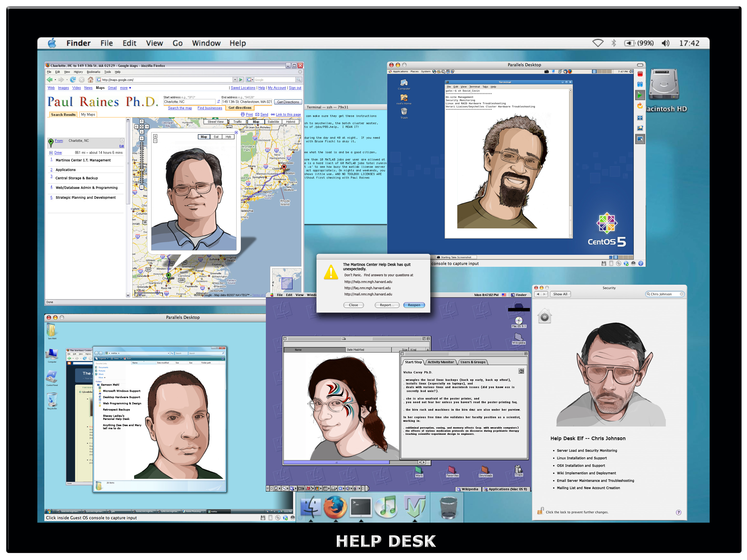Image resolution: width=747 pixels, height=560 pixels.
Task: Open the Tabs menu in CentOS Terminal
Action: pyautogui.click(x=485, y=87)
